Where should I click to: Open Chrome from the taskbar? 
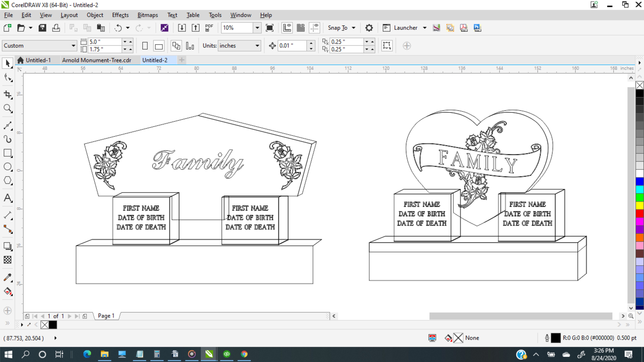coord(244,354)
